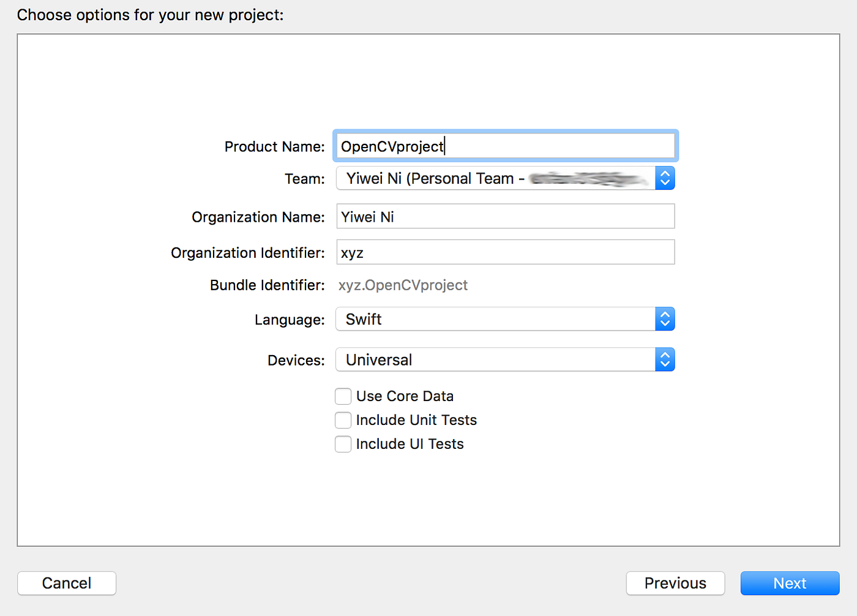Viewport: 857px width, 616px height.
Task: Tick the Include Unit Tests checkbox
Action: pyautogui.click(x=343, y=420)
